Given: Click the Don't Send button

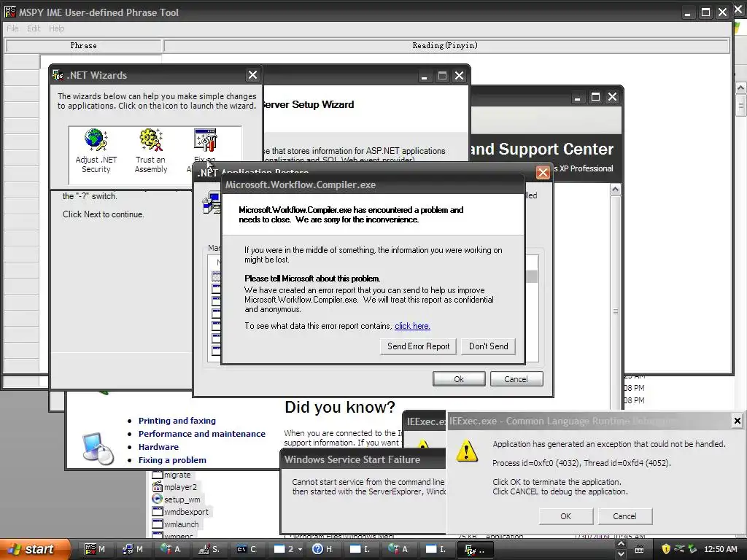Looking at the screenshot, I should (488, 346).
